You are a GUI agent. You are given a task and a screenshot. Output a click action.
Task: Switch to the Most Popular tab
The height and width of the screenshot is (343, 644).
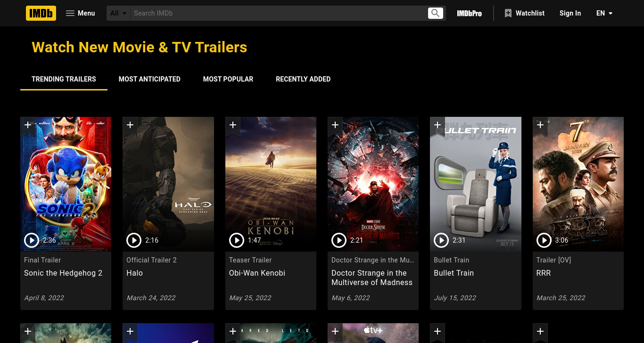[228, 79]
